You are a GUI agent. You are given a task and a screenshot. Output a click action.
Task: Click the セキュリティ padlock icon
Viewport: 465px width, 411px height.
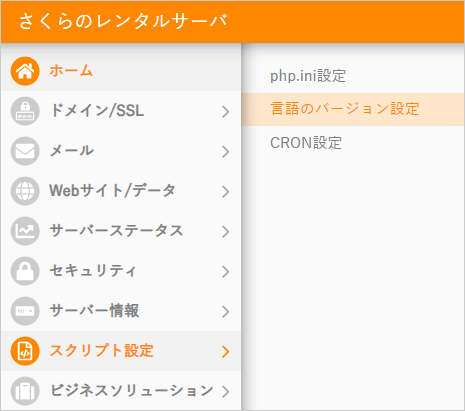25,271
